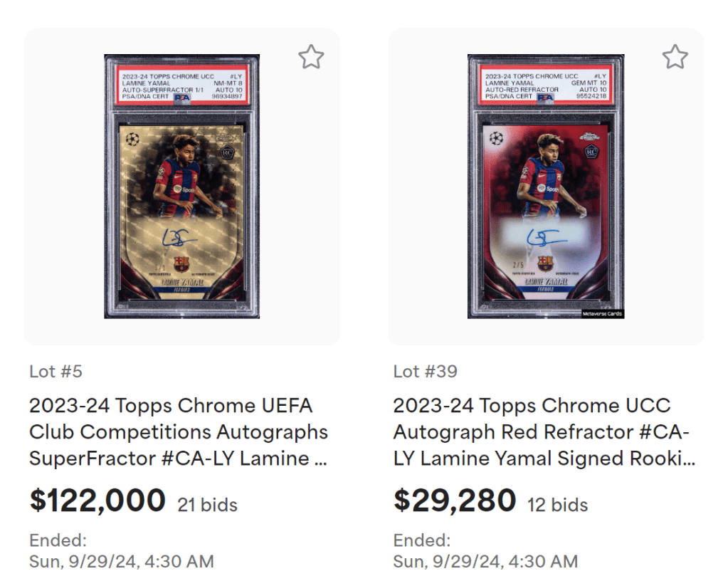
Task: View the 12 bids count
Action: 558,506
